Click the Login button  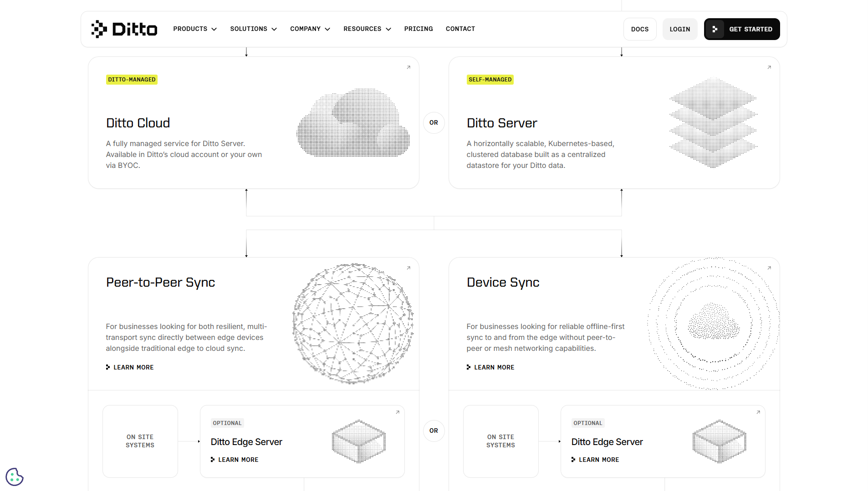point(680,29)
